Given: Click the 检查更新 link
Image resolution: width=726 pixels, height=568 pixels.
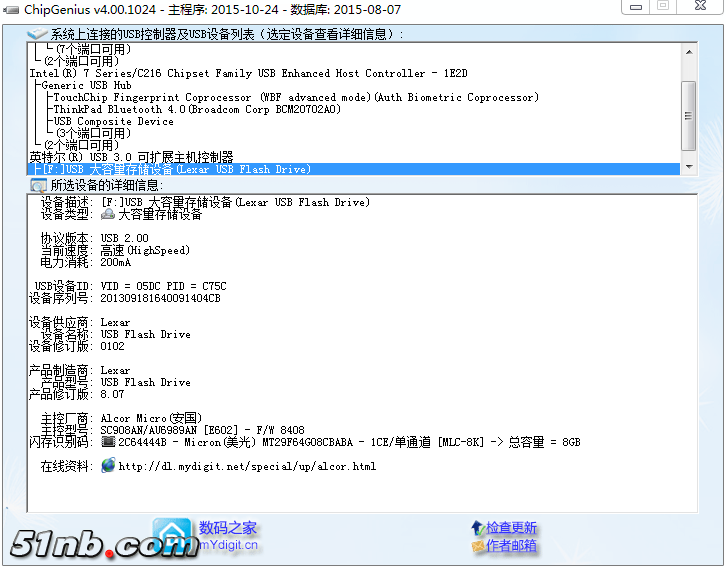Looking at the screenshot, I should coord(511,528).
